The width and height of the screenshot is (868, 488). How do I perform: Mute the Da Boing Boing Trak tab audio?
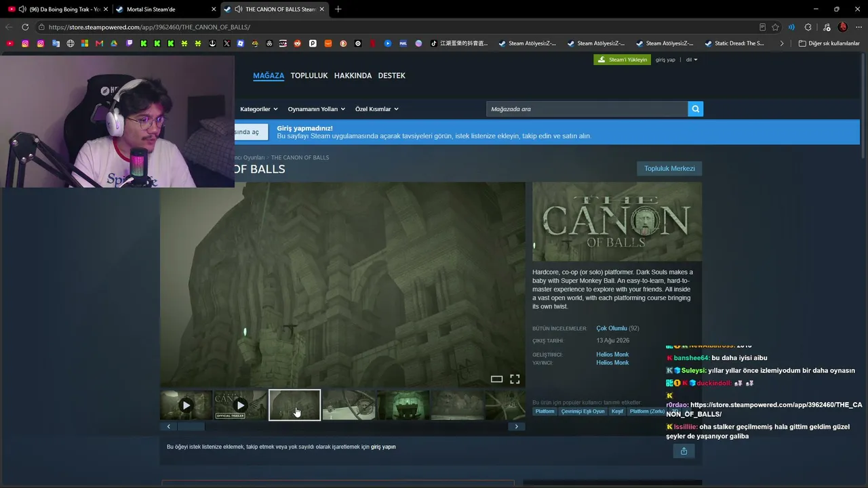(x=23, y=9)
